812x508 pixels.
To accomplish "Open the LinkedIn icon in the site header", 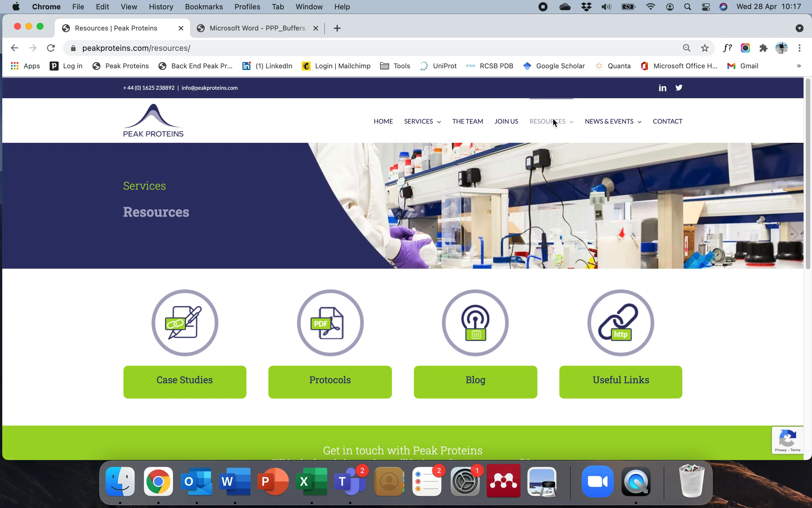I will tap(662, 88).
